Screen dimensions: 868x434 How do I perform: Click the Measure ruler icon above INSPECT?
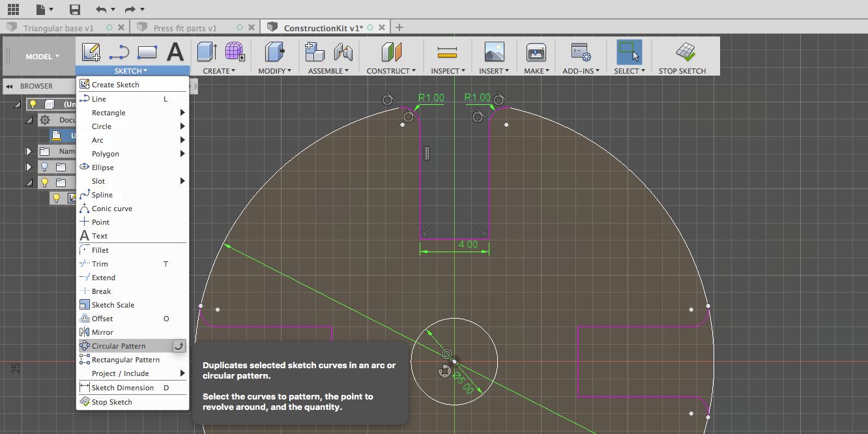tap(448, 52)
